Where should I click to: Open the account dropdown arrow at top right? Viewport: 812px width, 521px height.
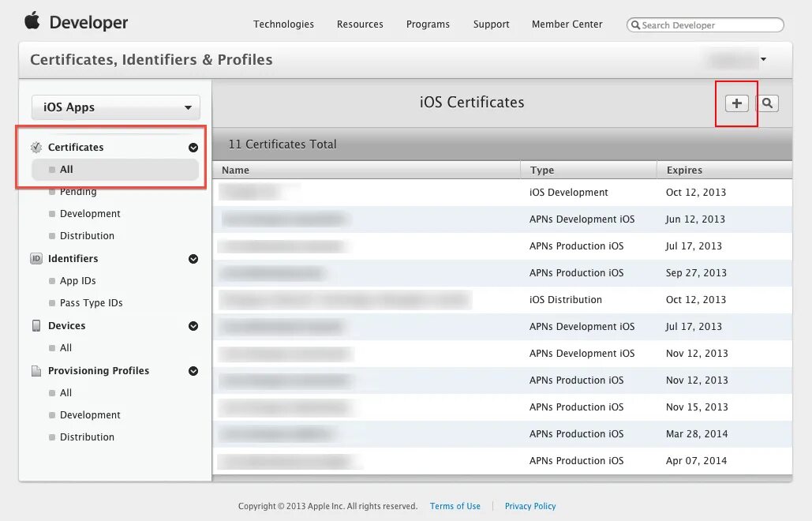(763, 59)
